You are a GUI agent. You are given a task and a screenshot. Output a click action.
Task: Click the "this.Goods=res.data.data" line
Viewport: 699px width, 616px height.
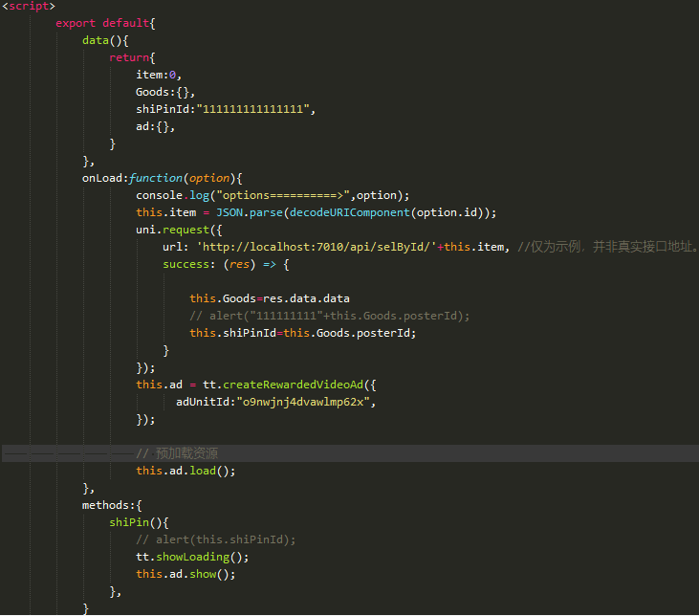coord(270,298)
